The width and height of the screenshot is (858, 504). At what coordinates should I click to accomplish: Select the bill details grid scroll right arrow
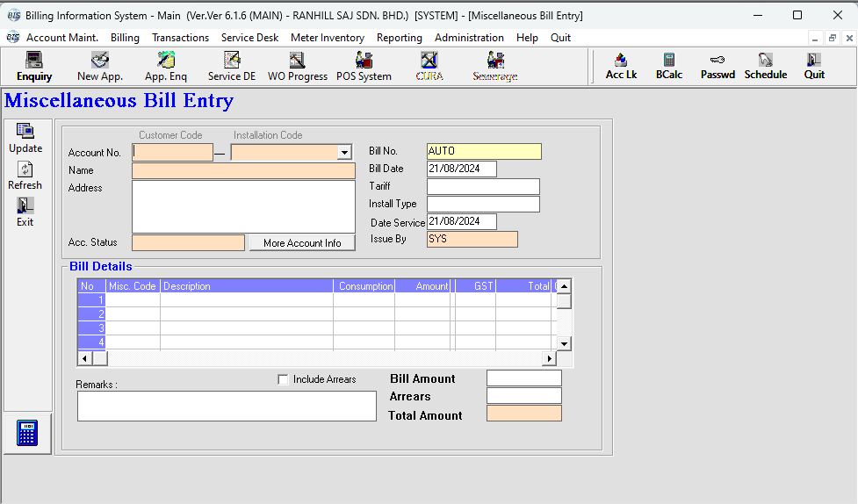pos(549,358)
